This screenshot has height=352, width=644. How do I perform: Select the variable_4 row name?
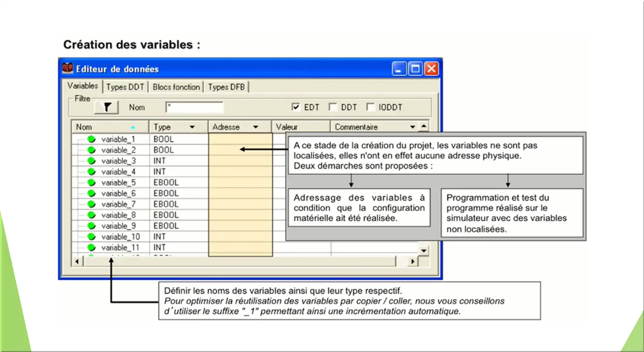click(x=118, y=172)
